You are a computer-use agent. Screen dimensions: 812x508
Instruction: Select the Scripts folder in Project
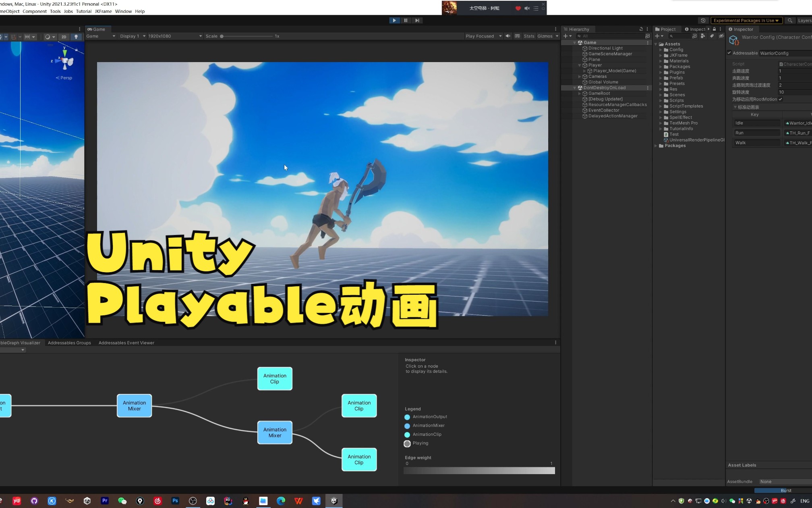676,100
